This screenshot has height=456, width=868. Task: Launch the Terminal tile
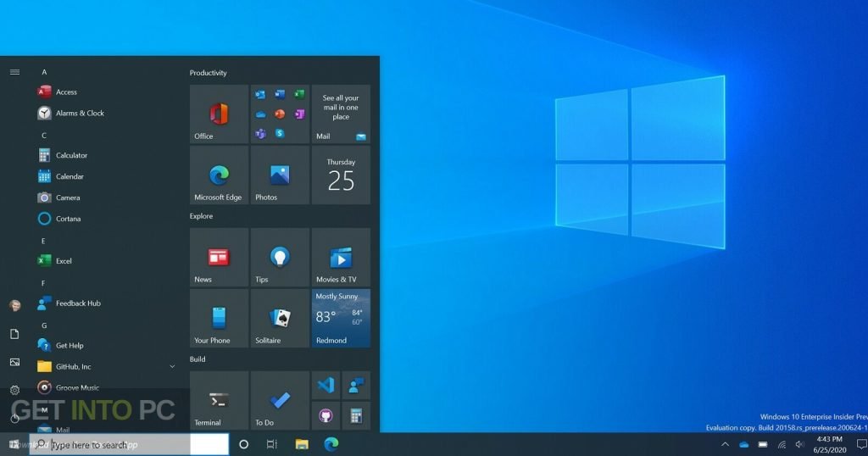[220, 401]
